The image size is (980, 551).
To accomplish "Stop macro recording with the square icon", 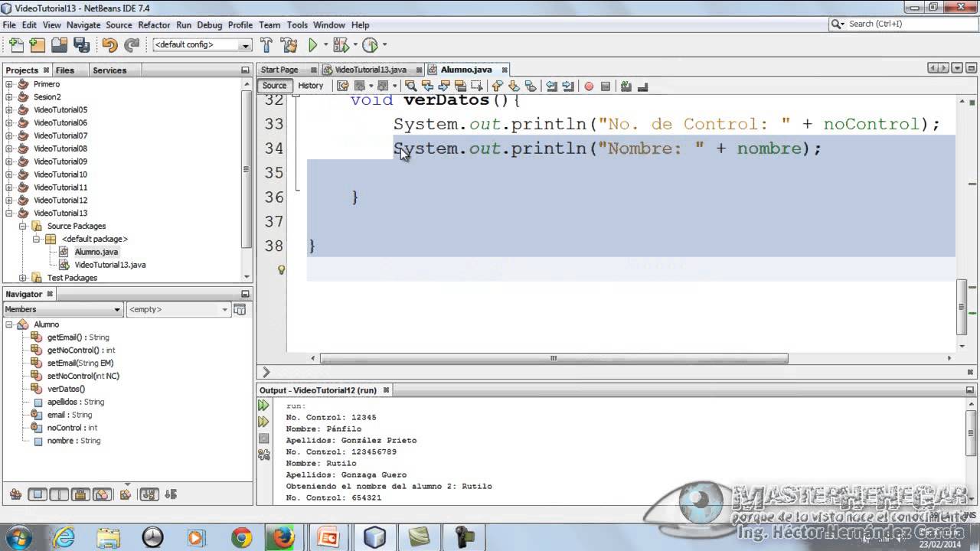I will pos(606,86).
